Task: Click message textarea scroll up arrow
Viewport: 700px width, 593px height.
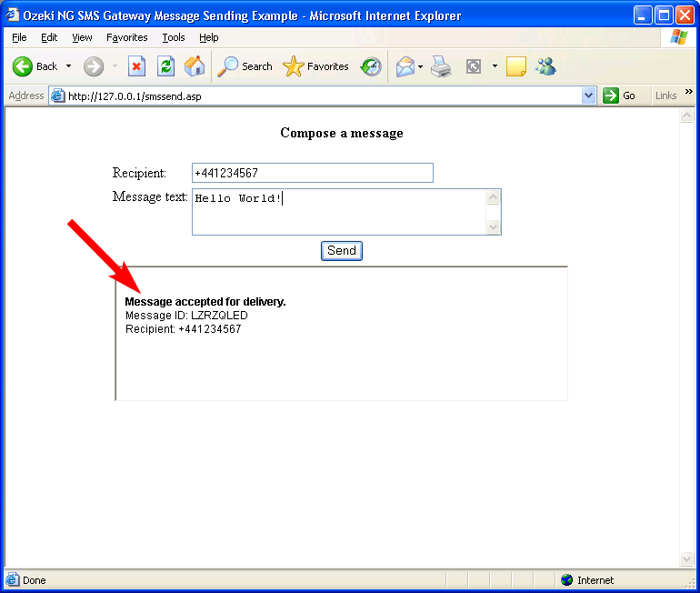Action: [x=494, y=197]
